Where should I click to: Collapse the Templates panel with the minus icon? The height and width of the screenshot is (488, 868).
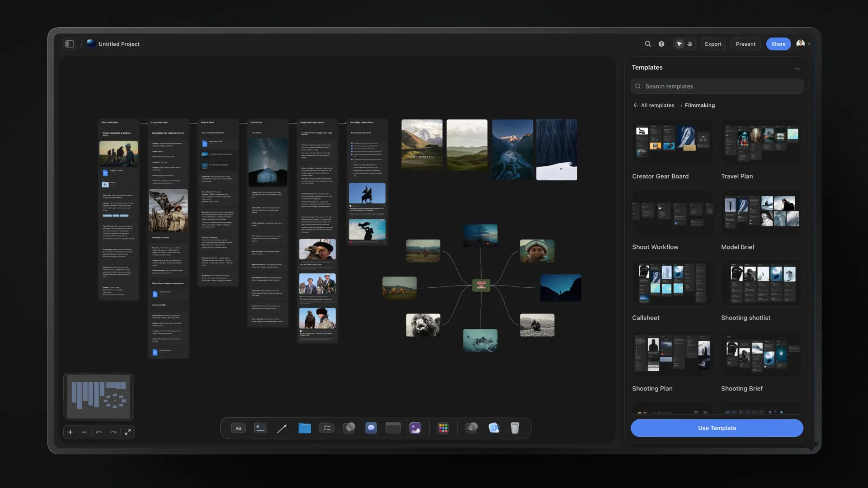797,69
